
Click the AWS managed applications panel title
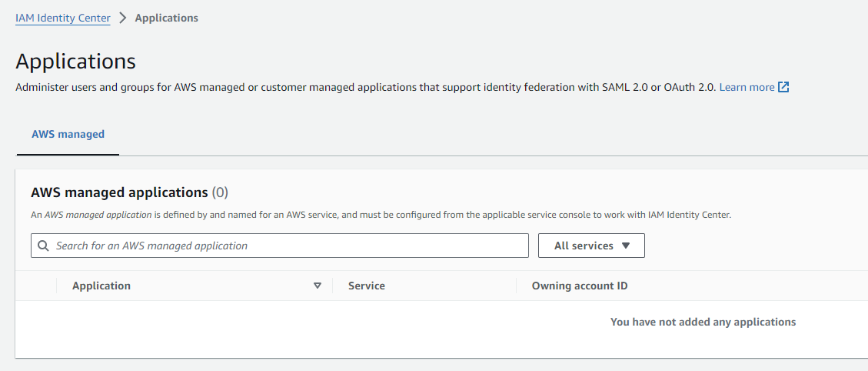tap(119, 192)
